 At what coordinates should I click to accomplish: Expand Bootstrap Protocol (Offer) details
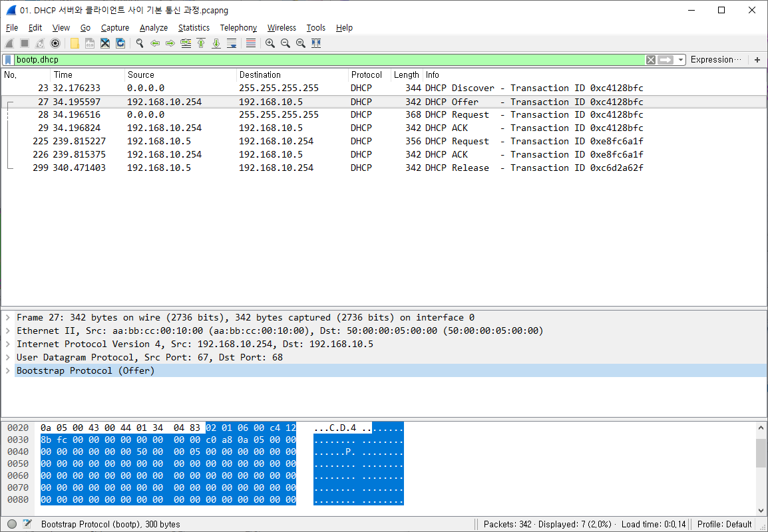coord(8,370)
